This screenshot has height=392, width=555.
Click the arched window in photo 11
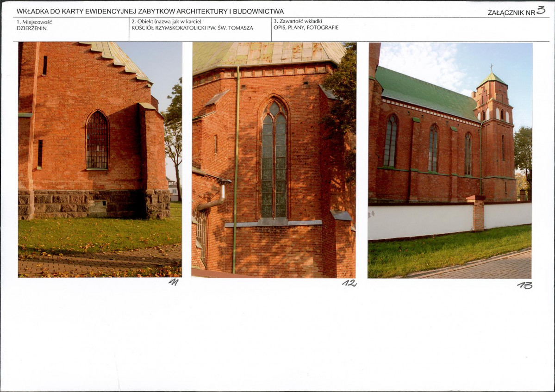[x=97, y=140]
